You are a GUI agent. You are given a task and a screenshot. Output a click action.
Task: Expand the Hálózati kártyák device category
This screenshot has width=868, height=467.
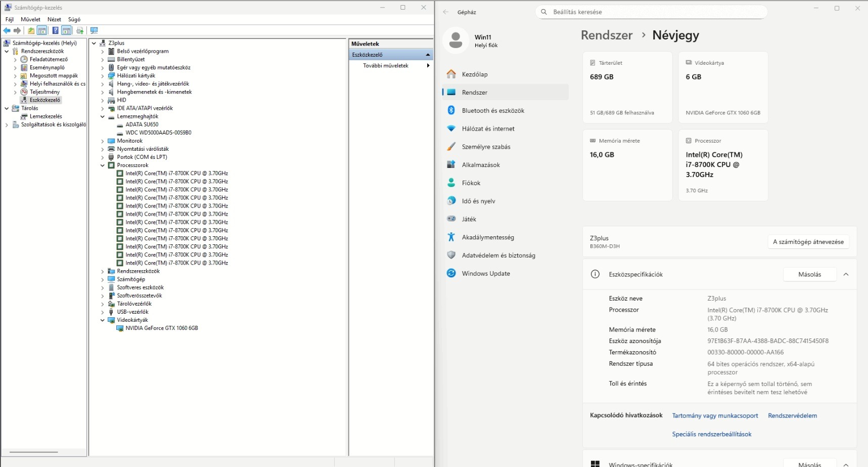103,76
